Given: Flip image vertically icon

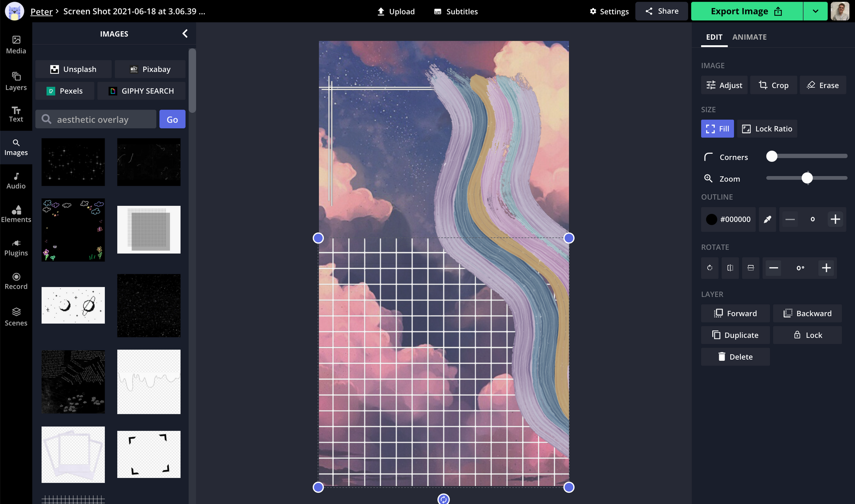Looking at the screenshot, I should (751, 268).
